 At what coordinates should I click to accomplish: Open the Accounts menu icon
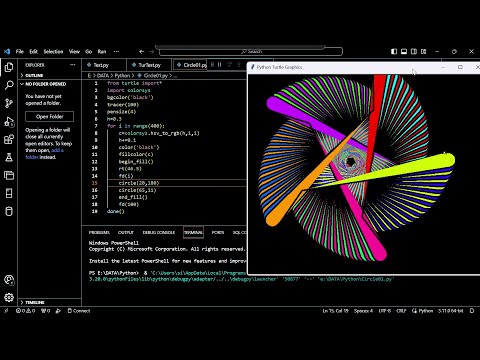coord(9,280)
